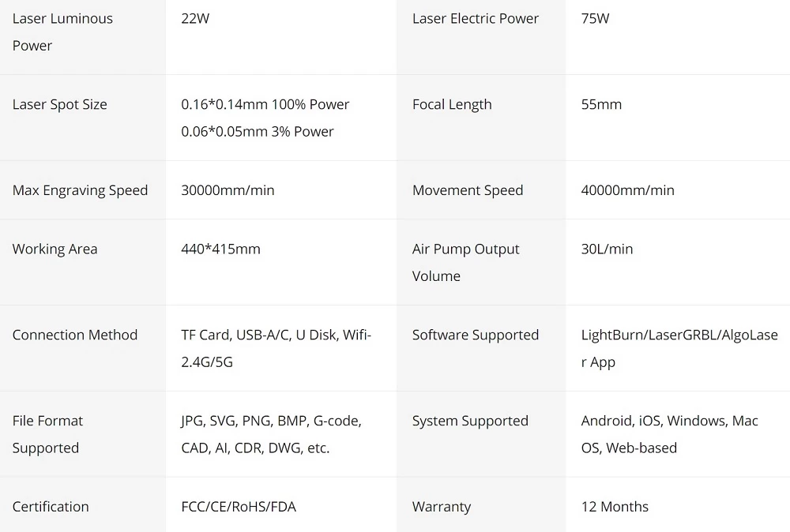790x532 pixels.
Task: Select the LightBurn/LaserGRBL/AlgoLaser App text
Action: pos(679,348)
